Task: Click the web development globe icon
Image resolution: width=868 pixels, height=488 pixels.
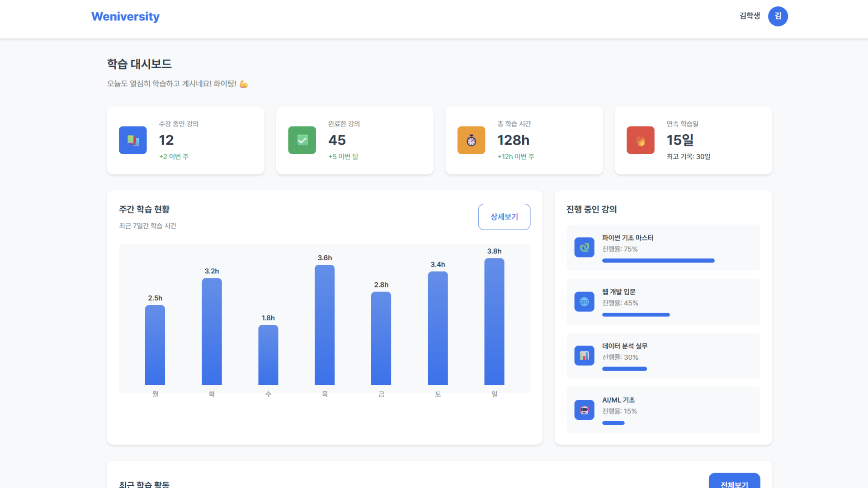Action: (x=584, y=301)
